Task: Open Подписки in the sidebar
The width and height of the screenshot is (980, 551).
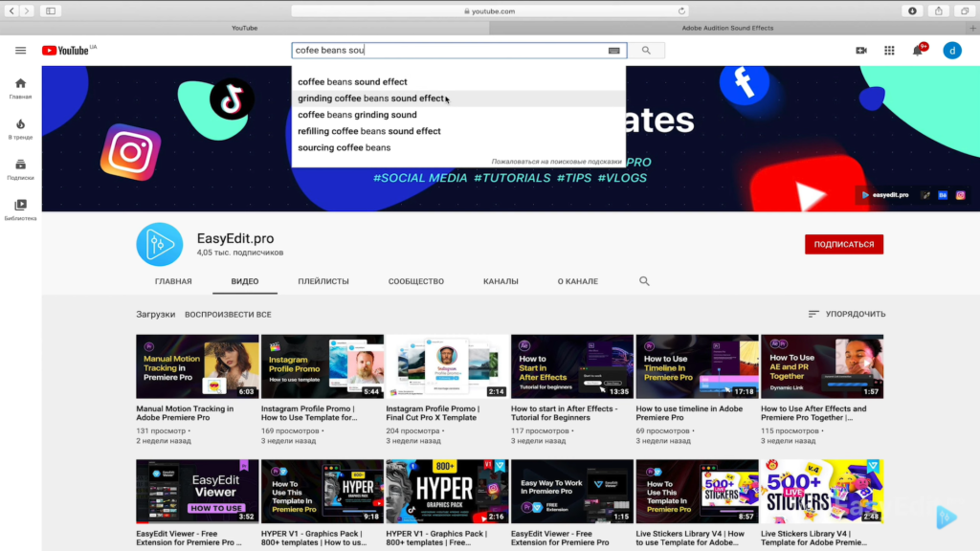Action: pyautogui.click(x=21, y=170)
